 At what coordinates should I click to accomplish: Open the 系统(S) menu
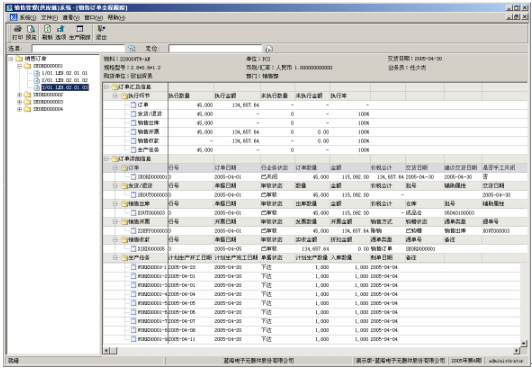click(27, 17)
